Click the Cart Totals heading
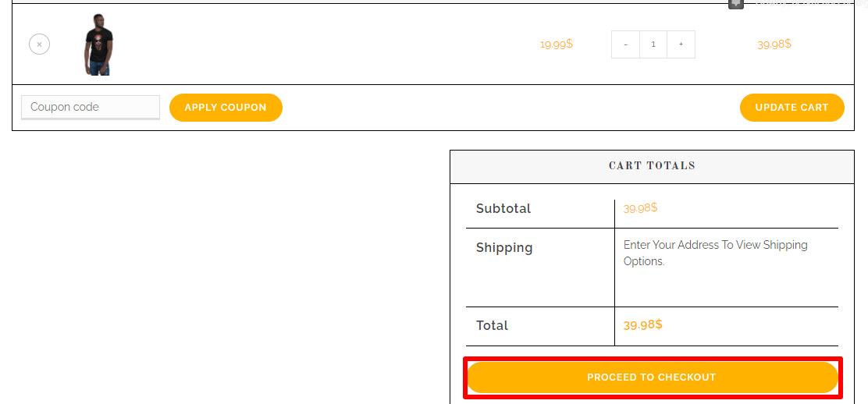The width and height of the screenshot is (868, 404). point(652,165)
